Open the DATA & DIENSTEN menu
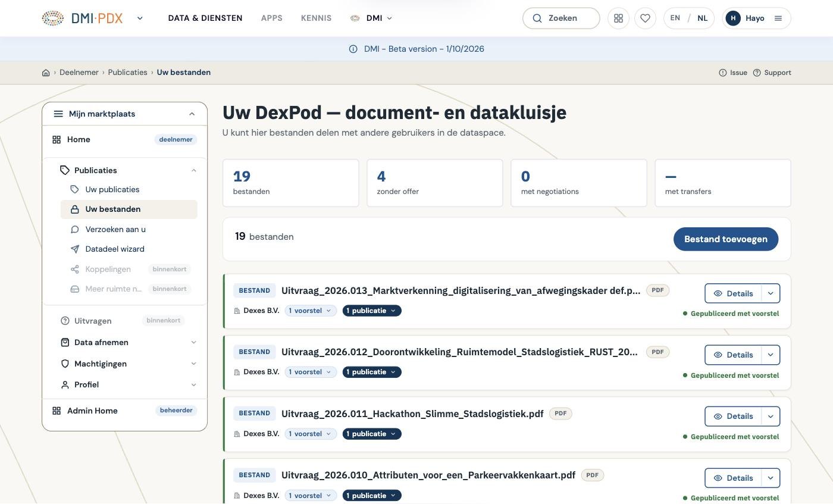Viewport: 833px width, 504px height. (205, 18)
